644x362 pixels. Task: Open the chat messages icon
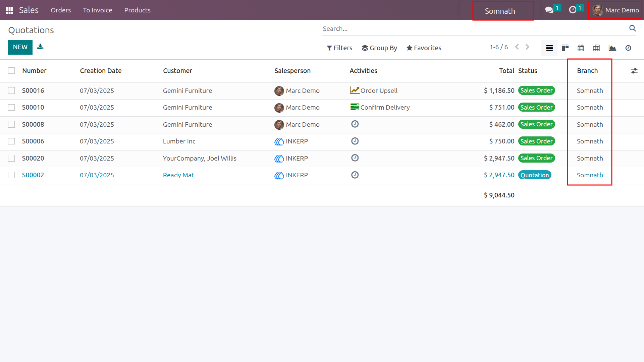coord(549,10)
